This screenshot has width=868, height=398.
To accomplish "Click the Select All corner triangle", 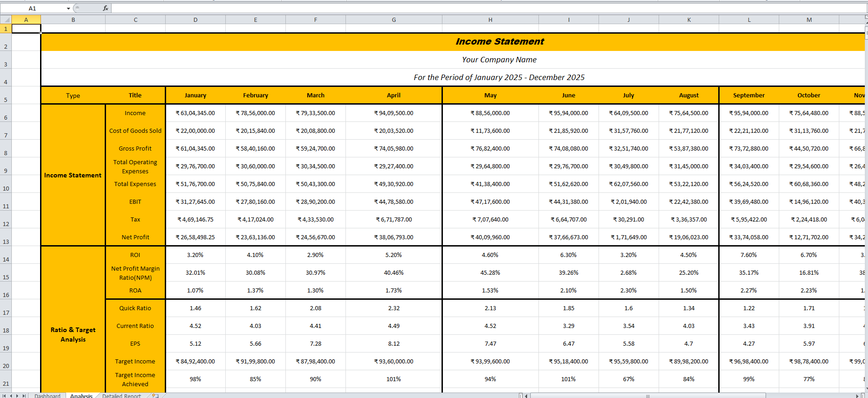I will 5,20.
